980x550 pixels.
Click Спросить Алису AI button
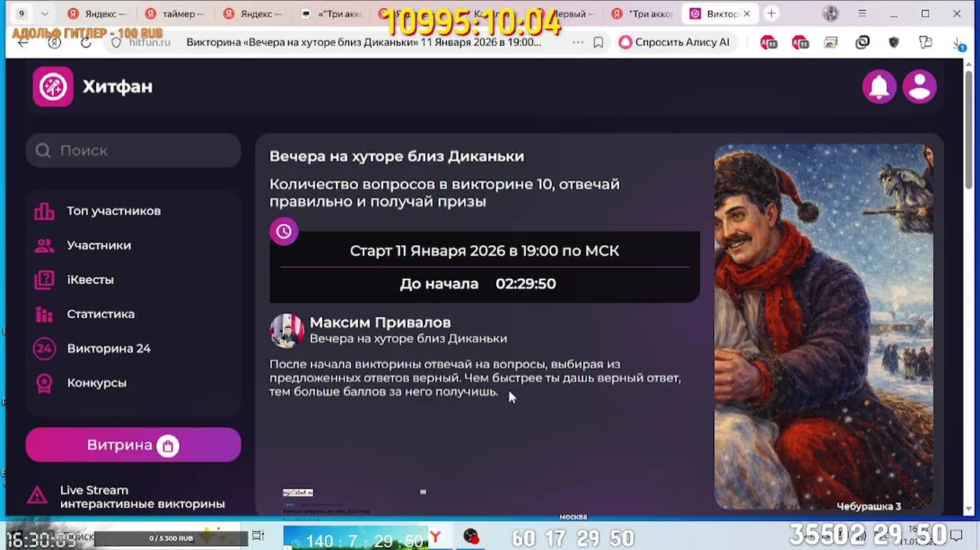tap(675, 42)
